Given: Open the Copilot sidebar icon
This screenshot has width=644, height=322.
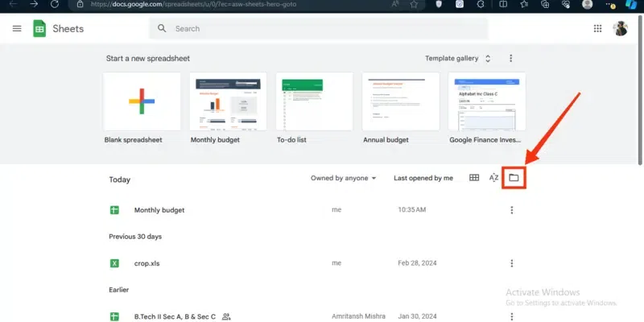Looking at the screenshot, I should [x=631, y=4].
